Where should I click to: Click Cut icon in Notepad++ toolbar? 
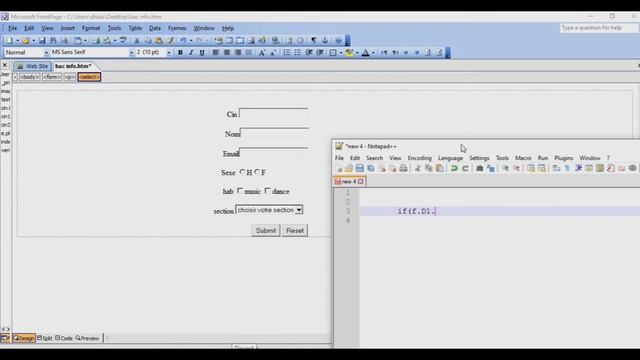pyautogui.click(x=418, y=168)
